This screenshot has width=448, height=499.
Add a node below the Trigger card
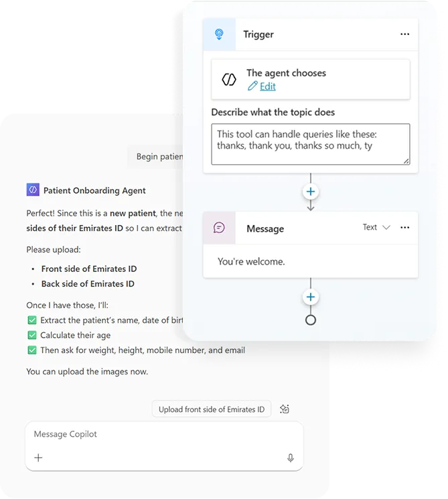(x=310, y=192)
